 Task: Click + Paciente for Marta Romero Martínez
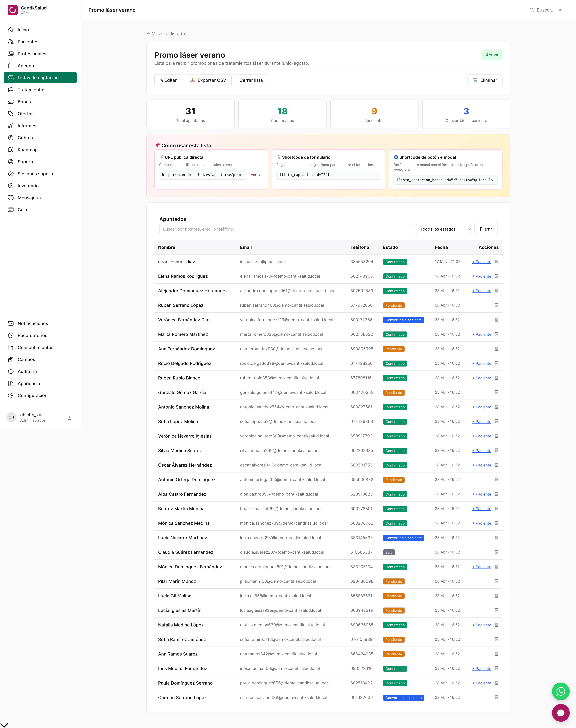(482, 334)
